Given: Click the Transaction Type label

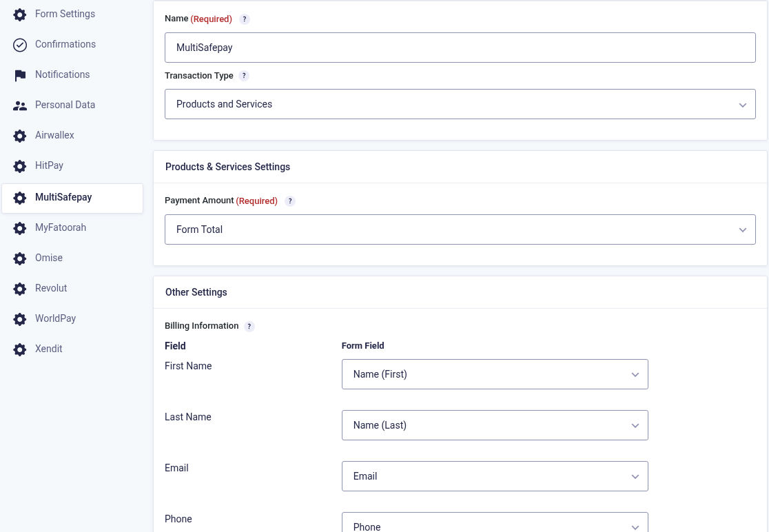Looking at the screenshot, I should click(x=199, y=76).
